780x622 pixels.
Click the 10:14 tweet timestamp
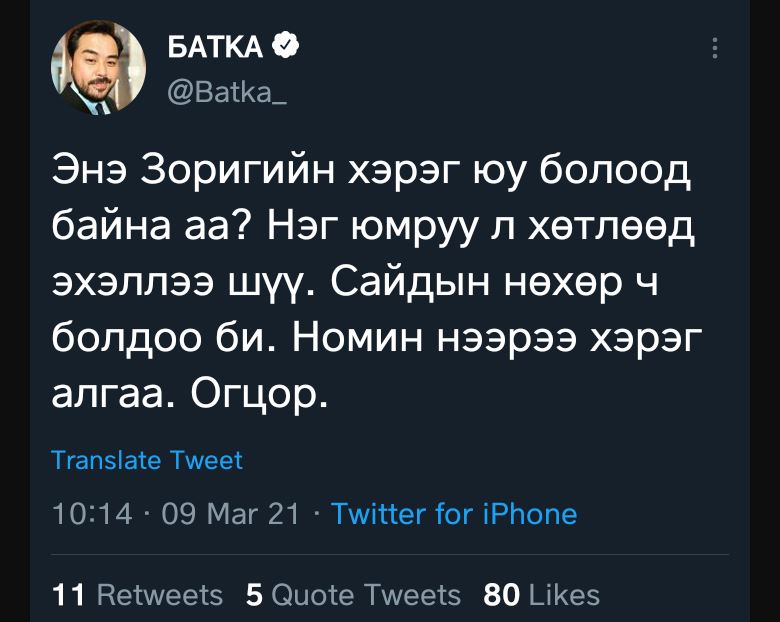tap(91, 514)
